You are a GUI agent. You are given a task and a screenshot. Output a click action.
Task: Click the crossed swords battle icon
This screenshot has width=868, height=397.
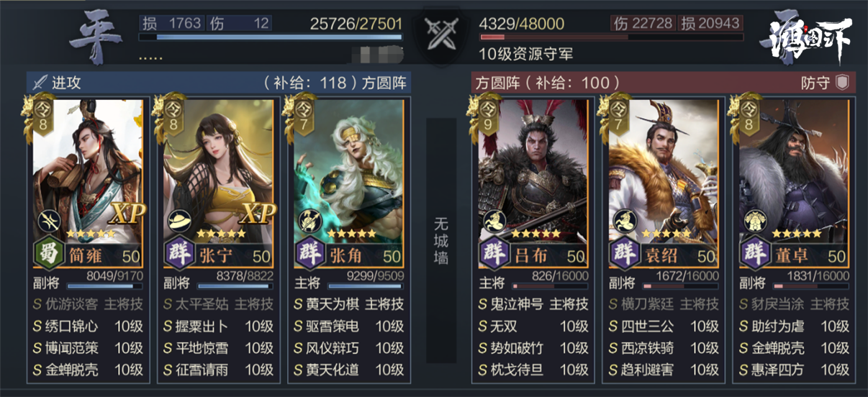[440, 35]
